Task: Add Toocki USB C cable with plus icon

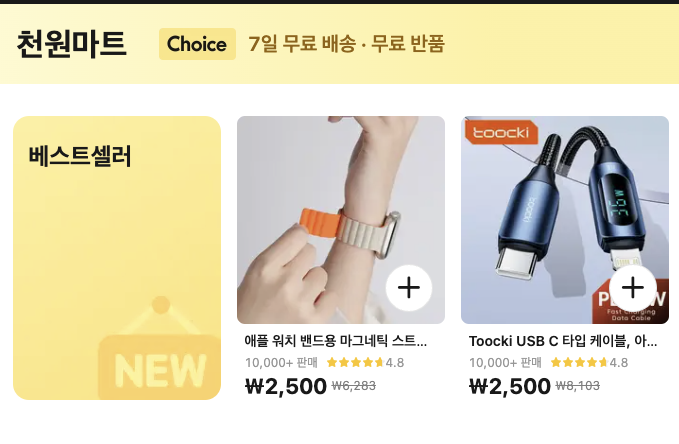Action: (633, 288)
